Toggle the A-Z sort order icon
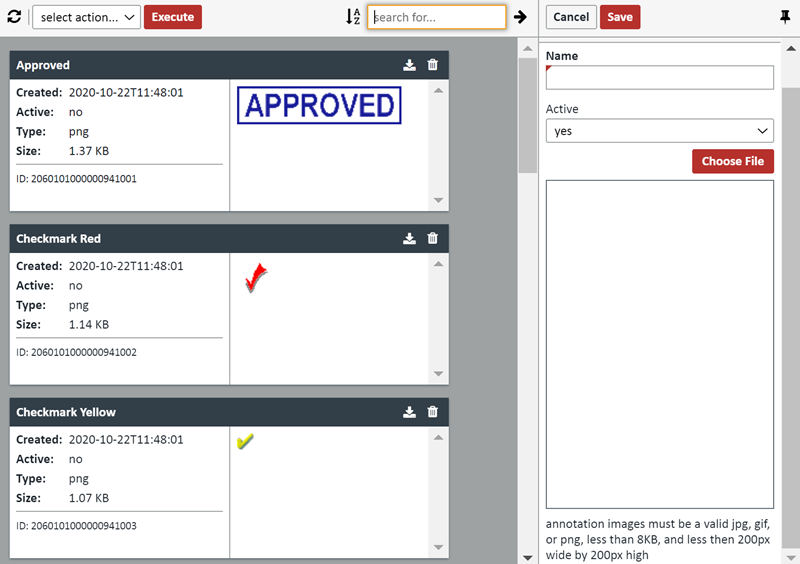 point(353,17)
